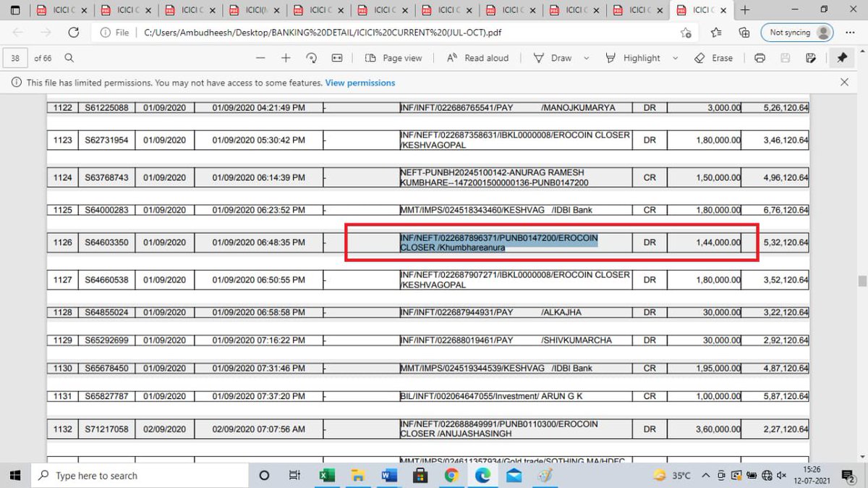
Task: Add this page to favorites
Action: coord(685,33)
